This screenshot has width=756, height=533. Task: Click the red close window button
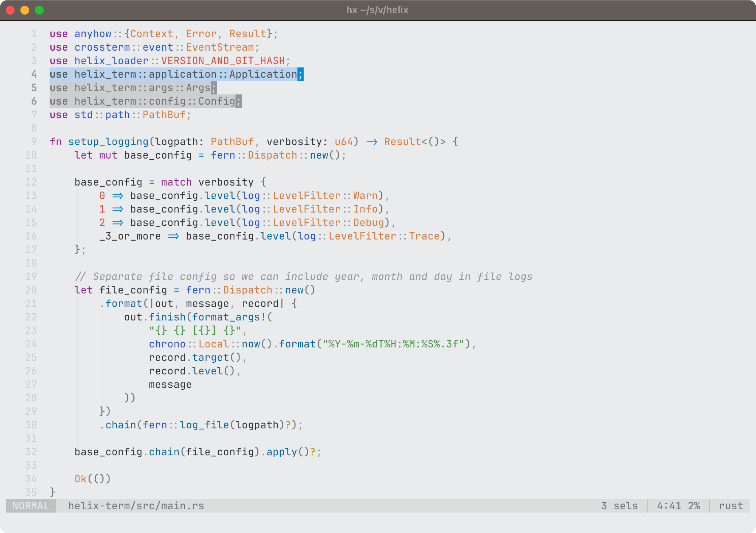(x=10, y=10)
